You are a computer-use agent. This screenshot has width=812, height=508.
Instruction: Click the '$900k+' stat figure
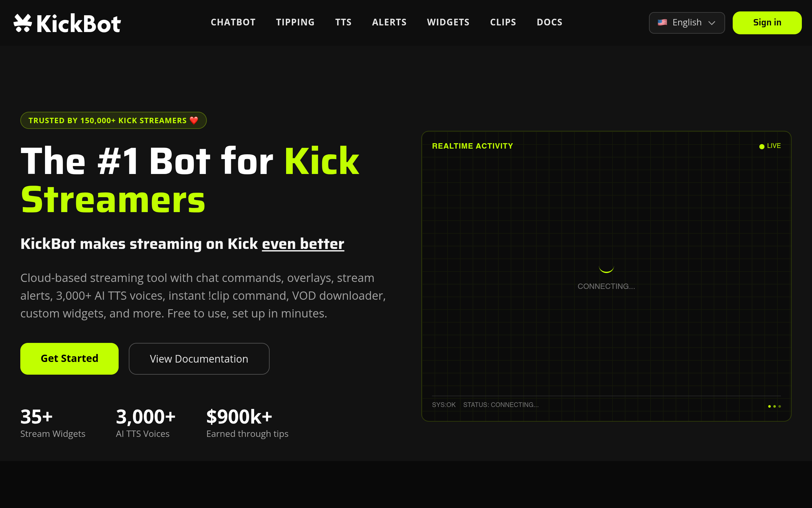[239, 417]
